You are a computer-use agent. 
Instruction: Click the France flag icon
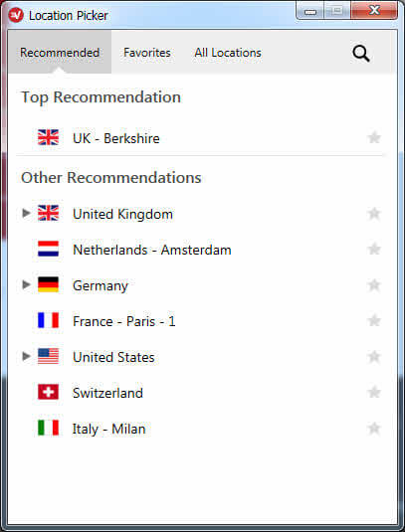click(48, 320)
